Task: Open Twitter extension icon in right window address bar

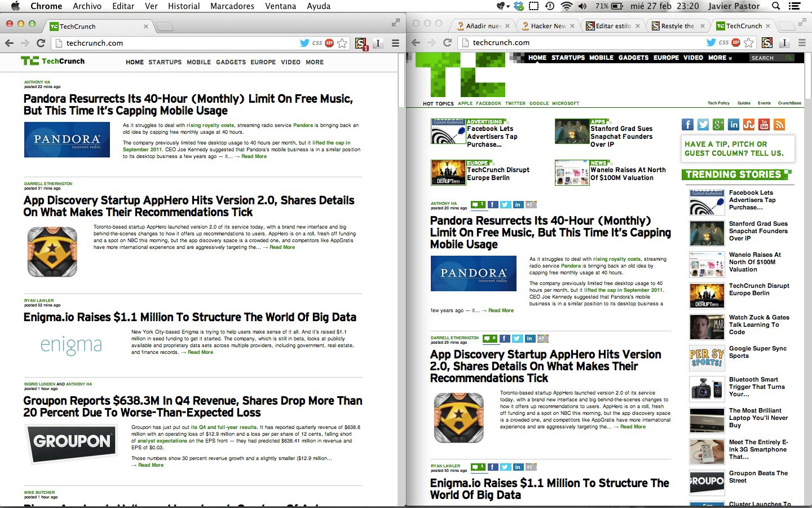Action: pos(711,42)
